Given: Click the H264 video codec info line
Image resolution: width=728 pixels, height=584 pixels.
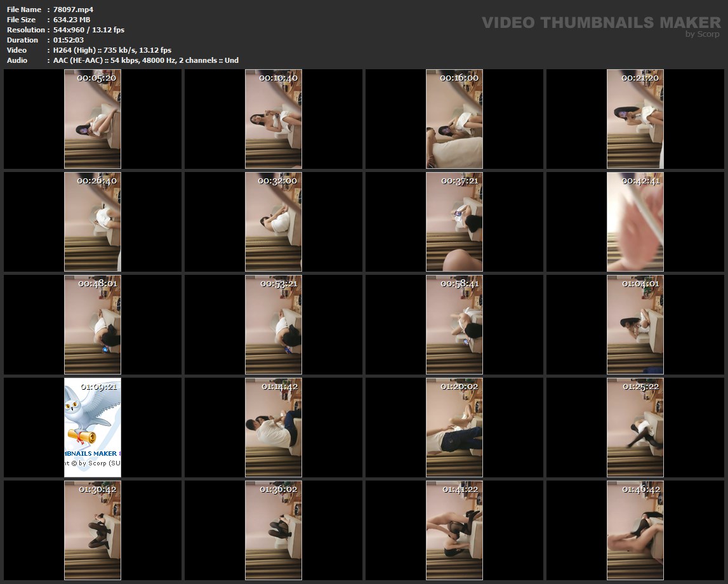Looking at the screenshot, I should 112,50.
